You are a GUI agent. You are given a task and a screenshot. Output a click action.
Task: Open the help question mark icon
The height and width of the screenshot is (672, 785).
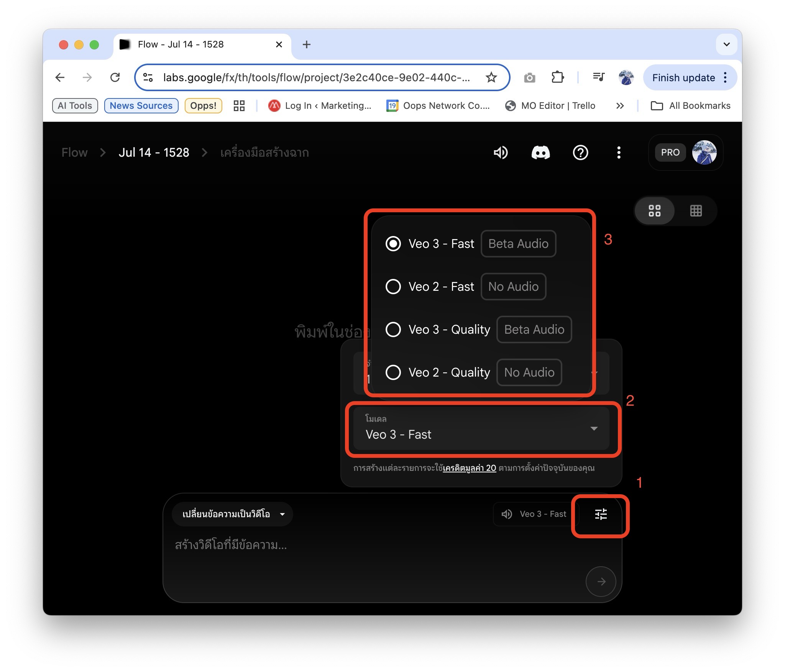[x=580, y=152]
